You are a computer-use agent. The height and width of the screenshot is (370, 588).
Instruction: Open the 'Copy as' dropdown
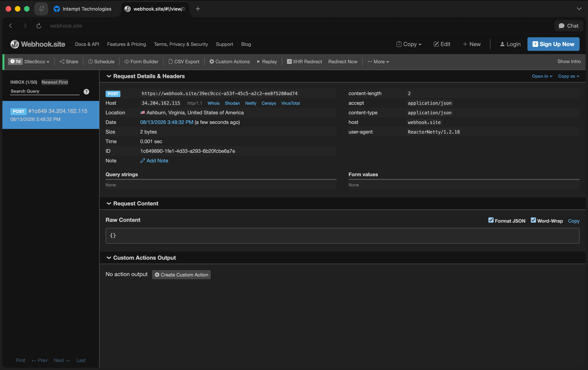coord(568,76)
